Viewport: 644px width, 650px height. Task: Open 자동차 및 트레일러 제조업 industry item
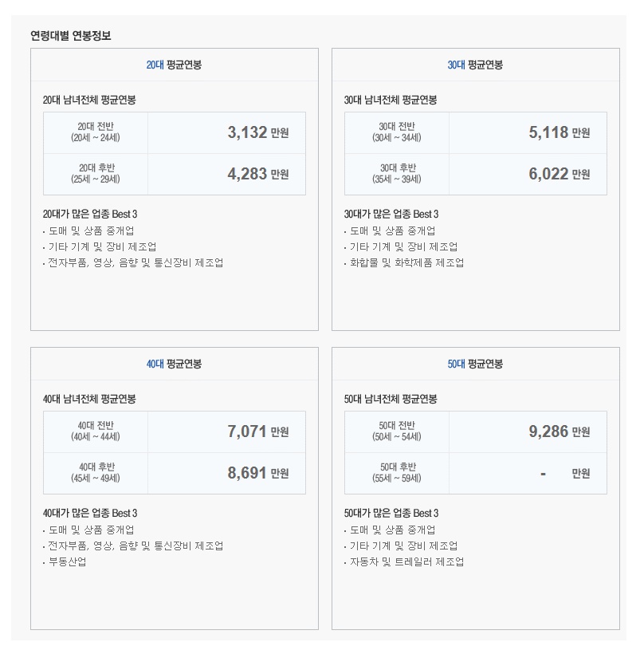(406, 561)
